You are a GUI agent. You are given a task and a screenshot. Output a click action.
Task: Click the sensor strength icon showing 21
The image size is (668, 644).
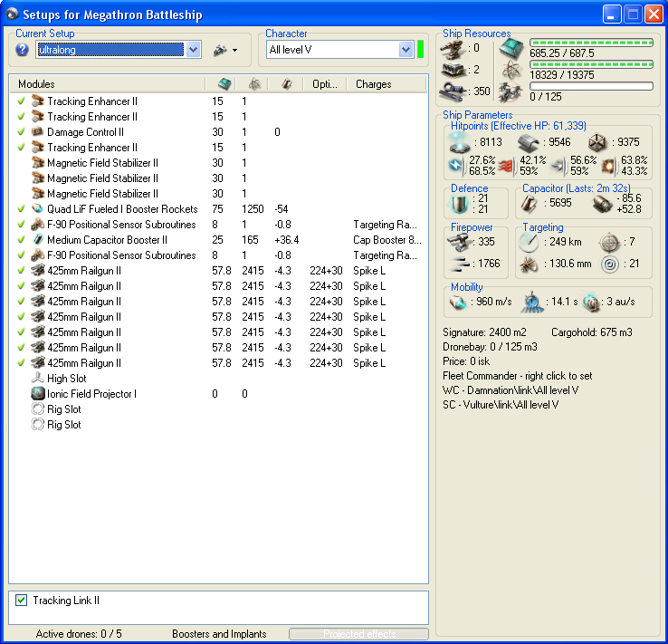[610, 264]
